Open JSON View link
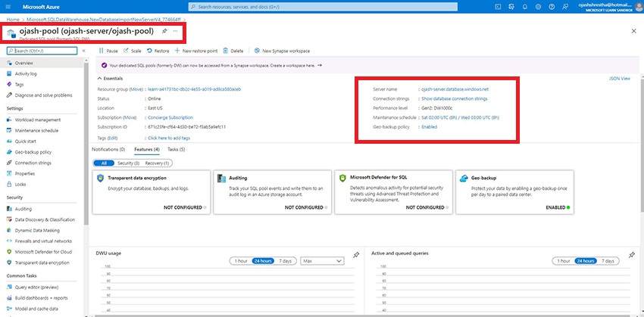Viewport: 644px width, 317px height. pos(619,79)
